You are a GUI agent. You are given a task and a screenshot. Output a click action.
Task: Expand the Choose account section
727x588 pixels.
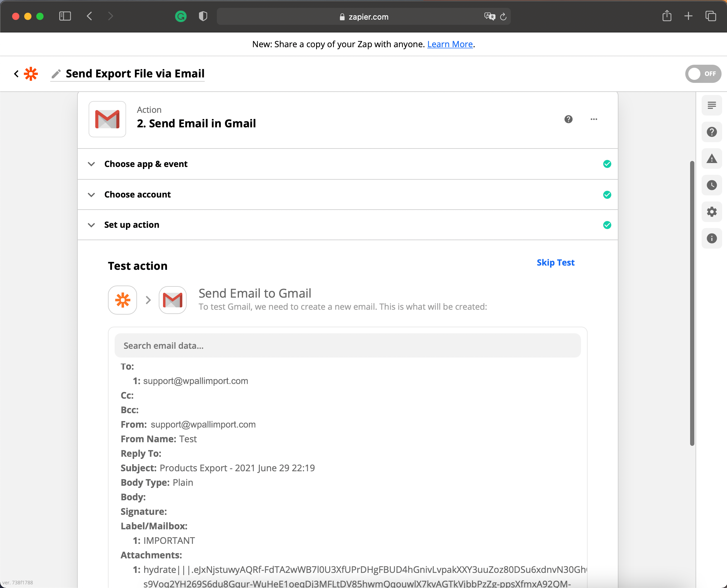(137, 194)
